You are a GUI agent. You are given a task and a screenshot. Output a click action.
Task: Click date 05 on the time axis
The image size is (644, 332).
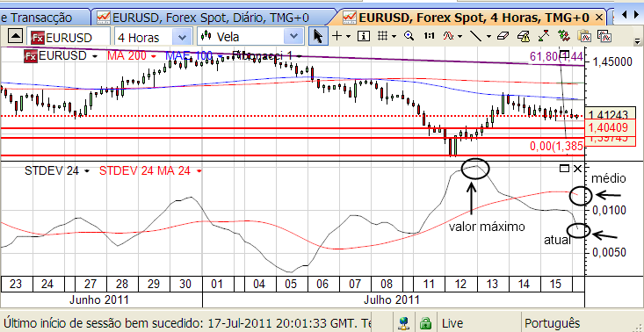pyautogui.click(x=291, y=284)
